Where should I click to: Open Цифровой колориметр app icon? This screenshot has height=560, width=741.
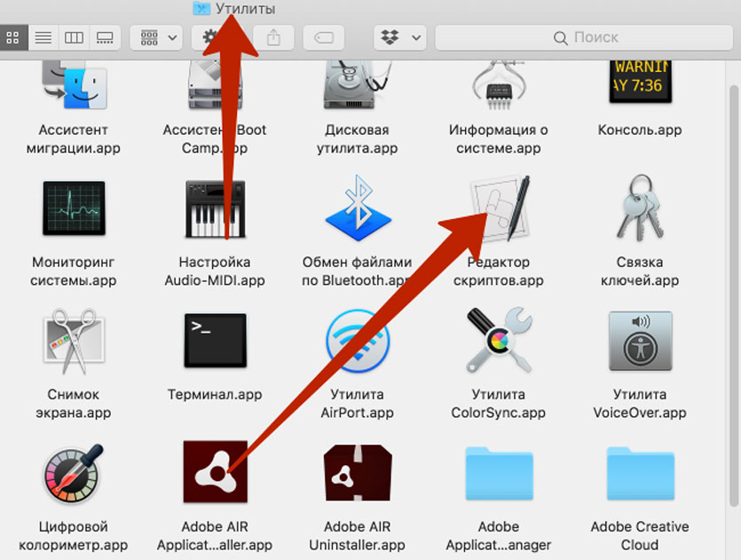pos(74,474)
